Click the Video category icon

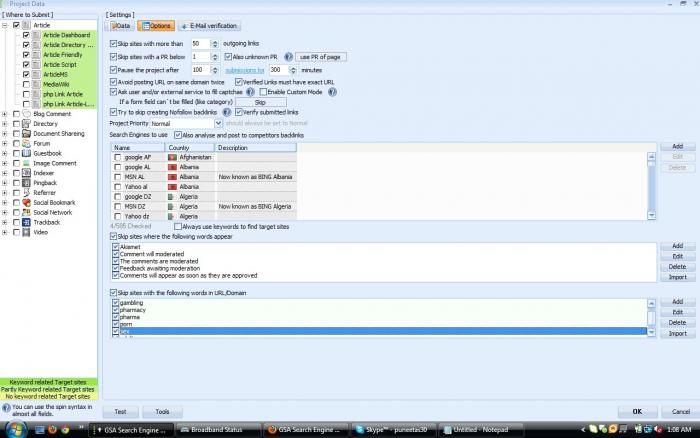click(26, 232)
